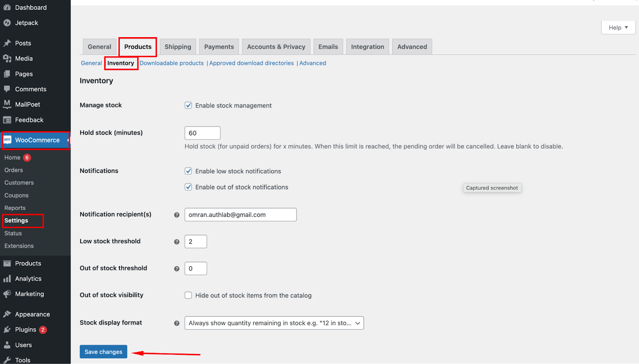Open the Comments section icon
639x364 pixels.
(x=8, y=89)
